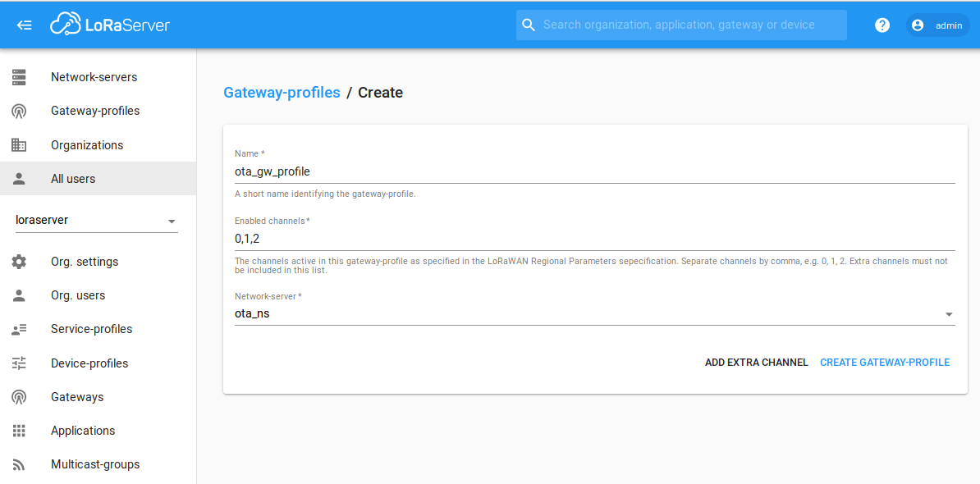Click the Multicast-groups sidebar icon
This screenshot has height=484, width=980.
[19, 463]
